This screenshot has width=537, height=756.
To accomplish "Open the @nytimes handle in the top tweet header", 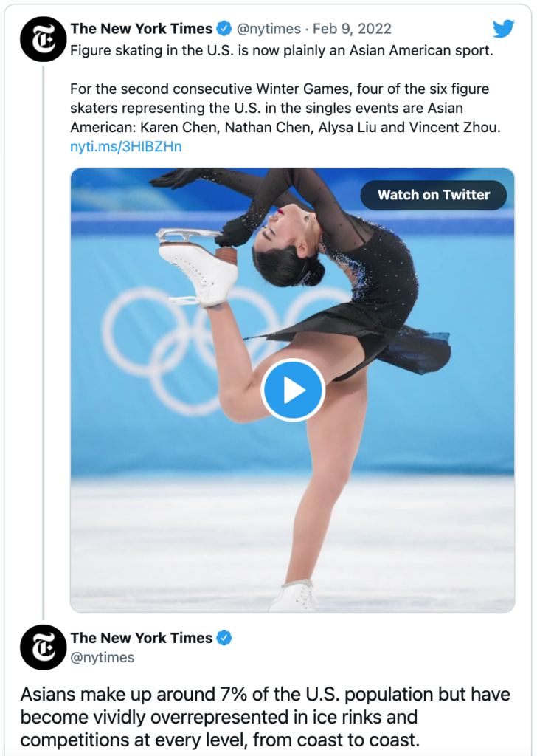I will coord(268,29).
